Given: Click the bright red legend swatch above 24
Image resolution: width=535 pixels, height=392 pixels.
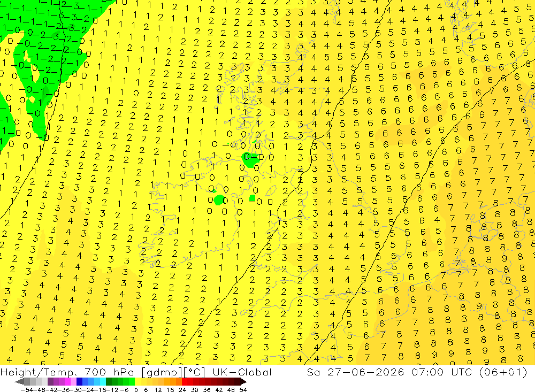Looking at the screenshot, I should click(x=185, y=381).
